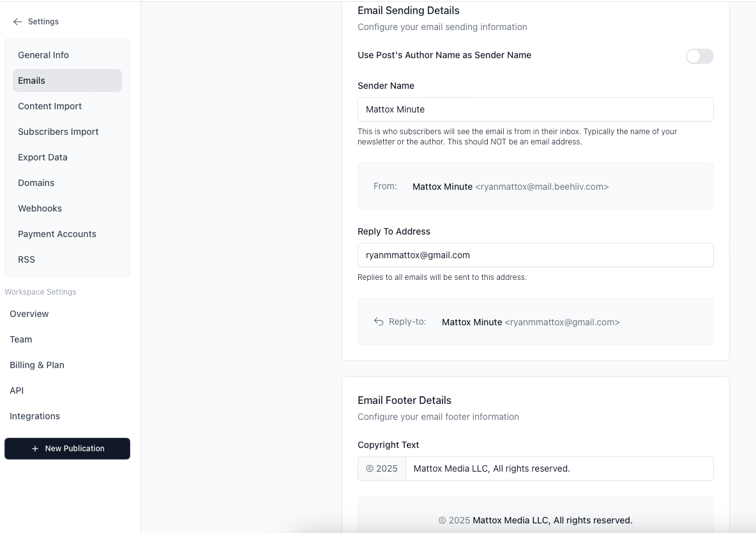Focus the Reply To Address field
Screen dimensions: 756x533
535,255
